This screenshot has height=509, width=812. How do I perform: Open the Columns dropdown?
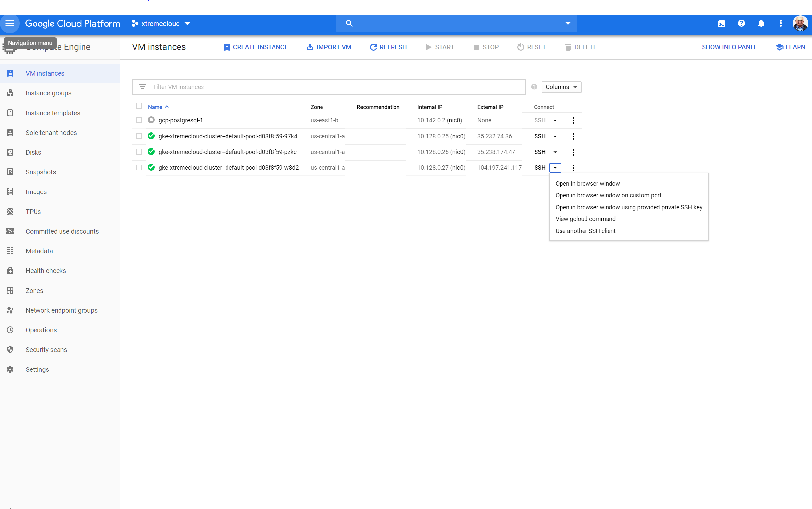coord(561,87)
